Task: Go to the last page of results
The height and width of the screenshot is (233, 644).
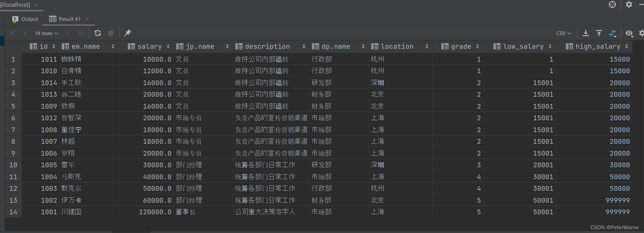Action: [80, 33]
